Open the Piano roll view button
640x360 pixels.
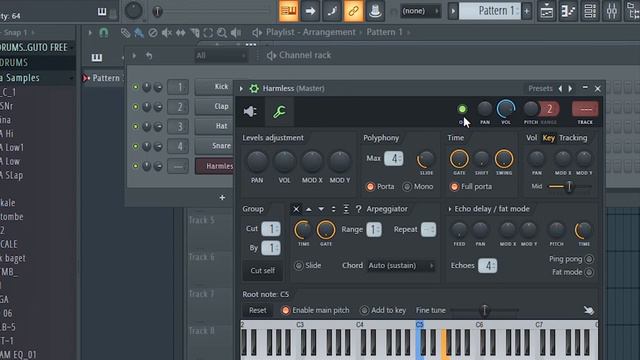point(568,11)
